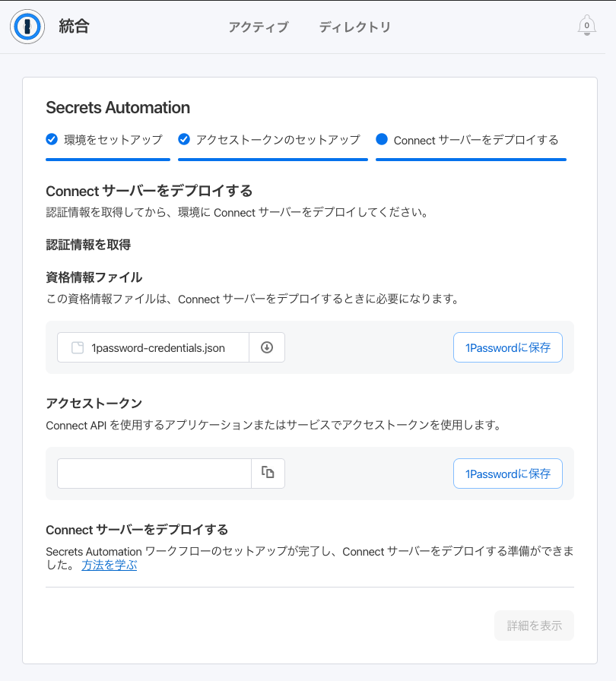The image size is (616, 681).
Task: Click the 統合 page title
Action: 74,27
